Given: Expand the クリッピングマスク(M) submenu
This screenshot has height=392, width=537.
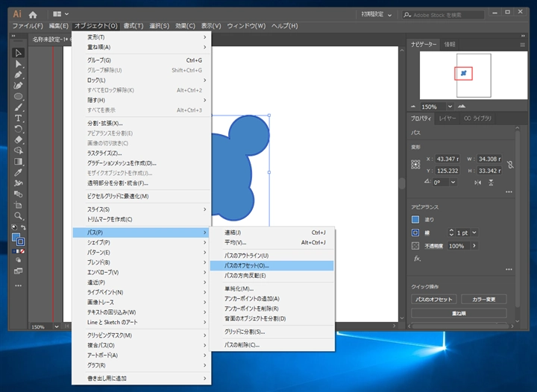Looking at the screenshot, I should (142, 335).
